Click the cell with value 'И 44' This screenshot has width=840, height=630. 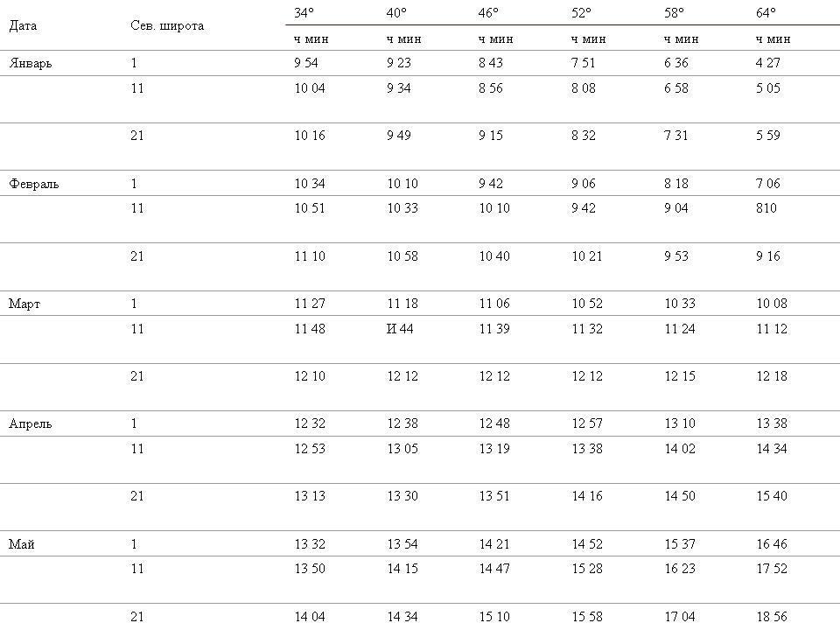click(400, 328)
